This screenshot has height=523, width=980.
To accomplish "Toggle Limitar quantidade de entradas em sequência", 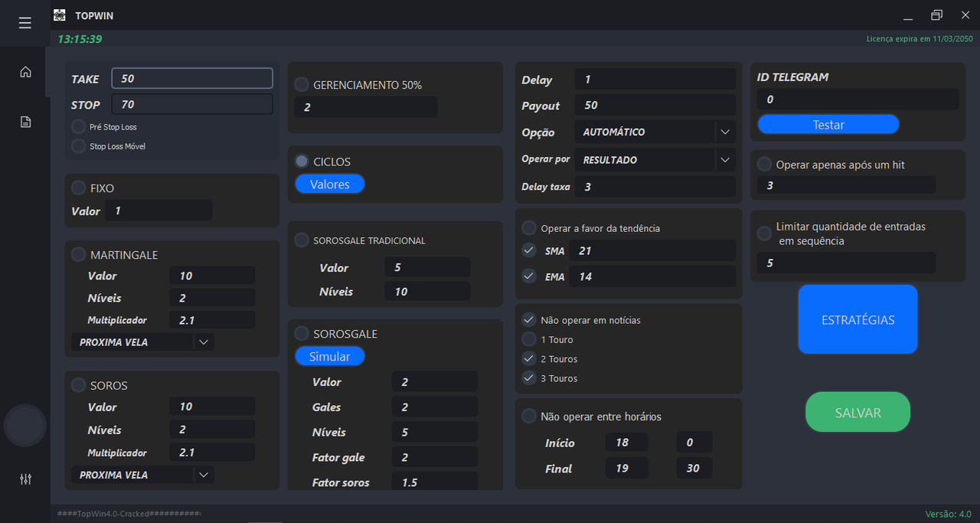I will click(x=764, y=234).
